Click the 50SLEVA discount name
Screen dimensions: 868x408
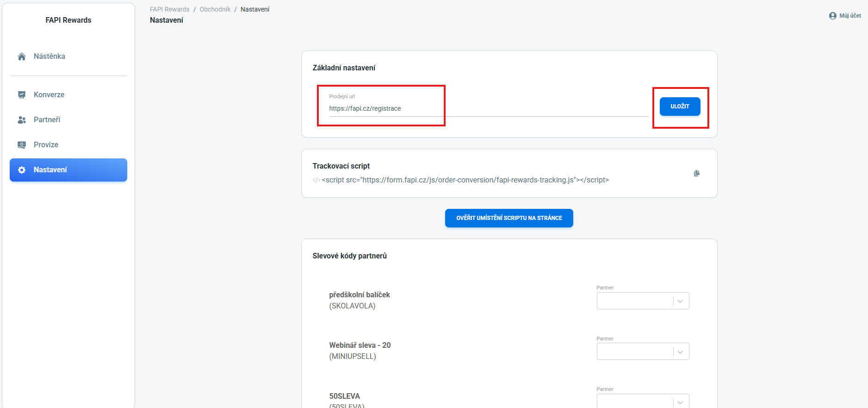344,396
